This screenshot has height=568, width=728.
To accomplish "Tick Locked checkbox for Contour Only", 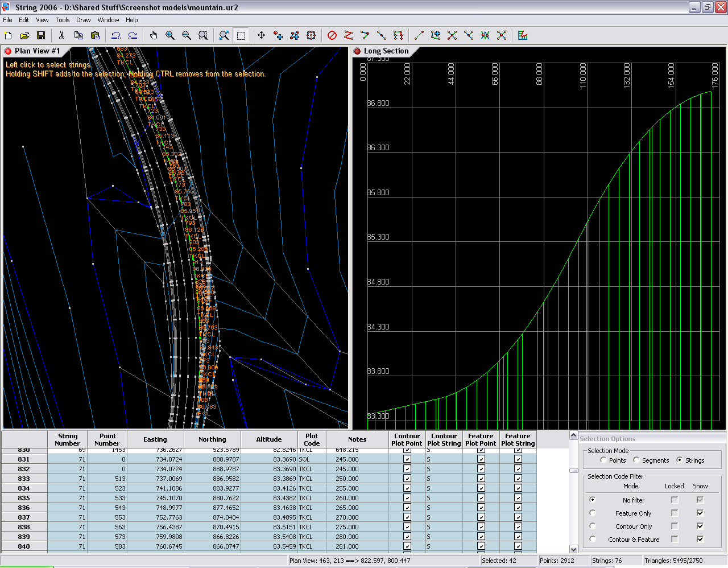I will (675, 526).
